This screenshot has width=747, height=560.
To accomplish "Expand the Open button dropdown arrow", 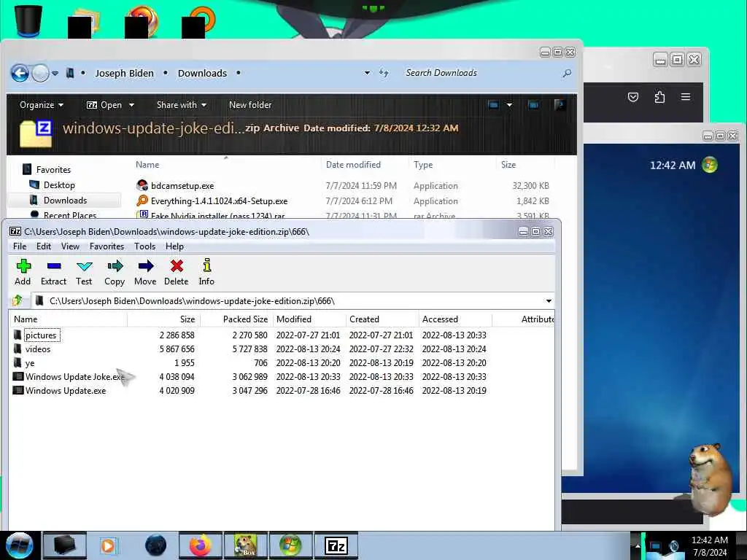I will 131,105.
